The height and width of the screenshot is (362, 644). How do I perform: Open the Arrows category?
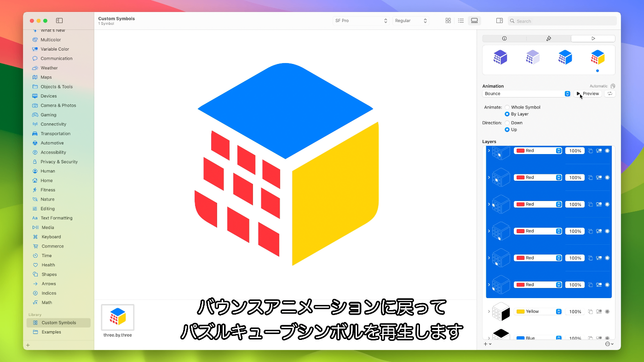(x=49, y=284)
